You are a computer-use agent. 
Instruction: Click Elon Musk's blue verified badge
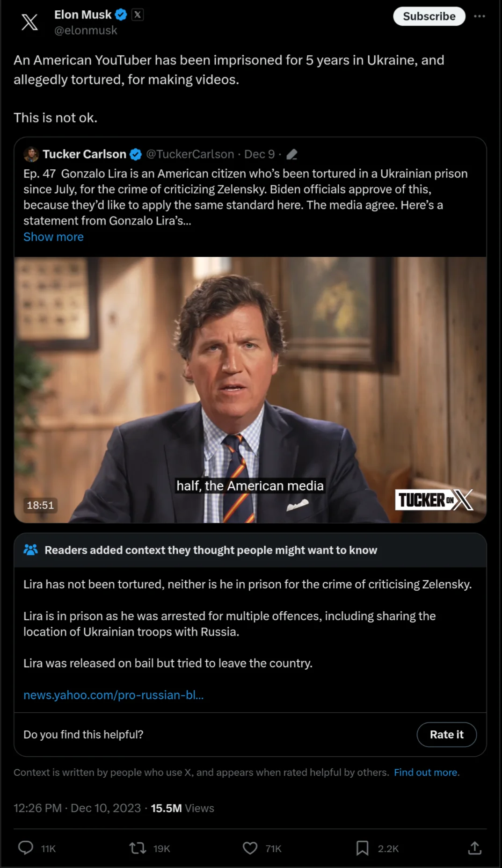point(121,15)
